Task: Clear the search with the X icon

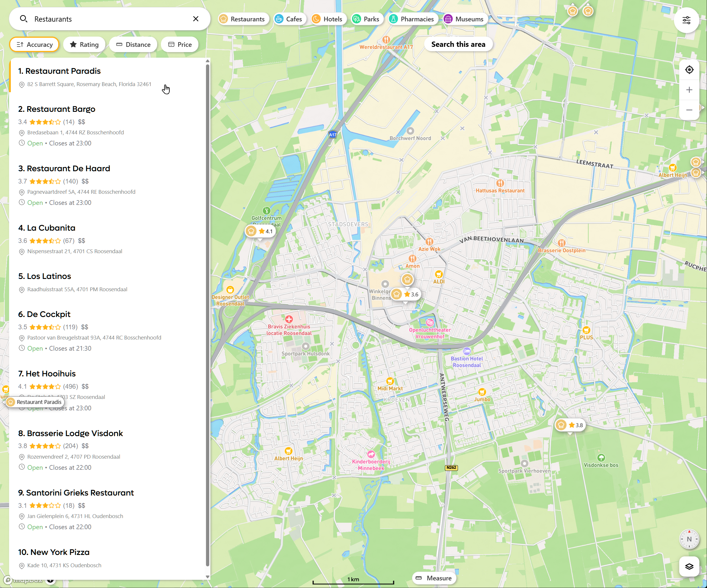Action: pos(195,19)
